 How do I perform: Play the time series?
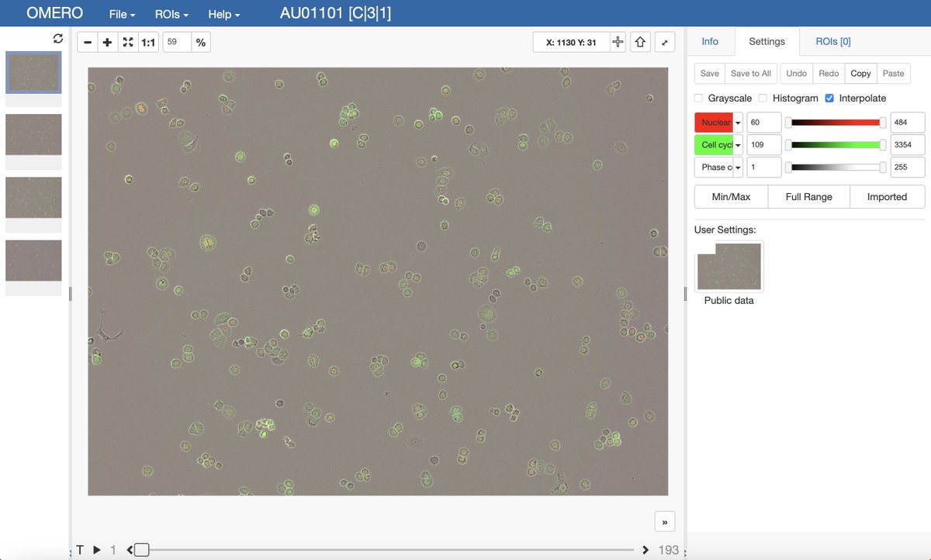(97, 550)
